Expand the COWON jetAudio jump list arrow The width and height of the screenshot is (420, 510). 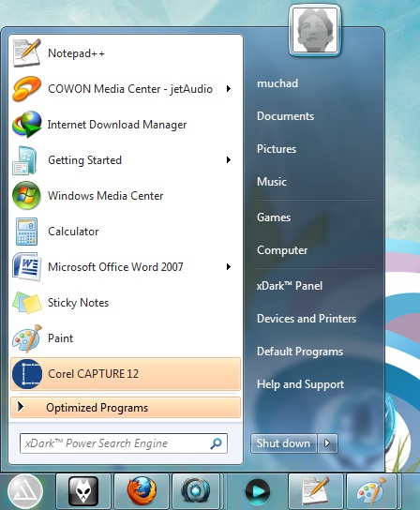pos(229,88)
